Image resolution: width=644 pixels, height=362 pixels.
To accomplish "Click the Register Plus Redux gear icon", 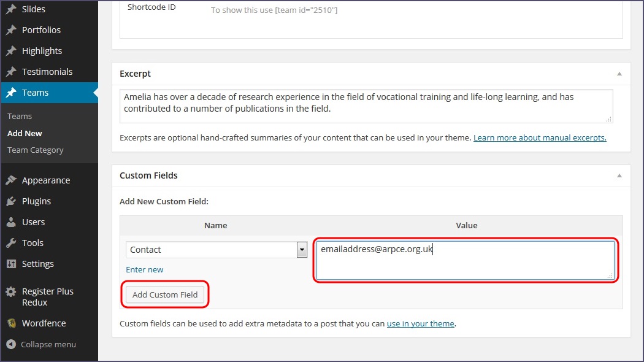I will click(x=11, y=292).
